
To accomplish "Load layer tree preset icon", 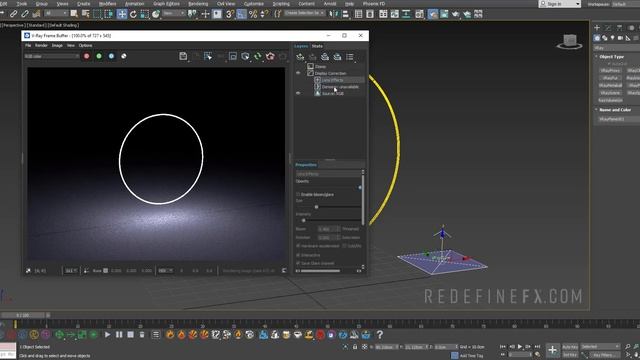I will pos(337,57).
